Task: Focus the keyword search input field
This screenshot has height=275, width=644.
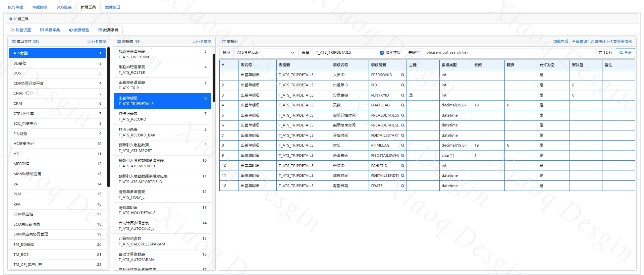Action: pos(509,53)
